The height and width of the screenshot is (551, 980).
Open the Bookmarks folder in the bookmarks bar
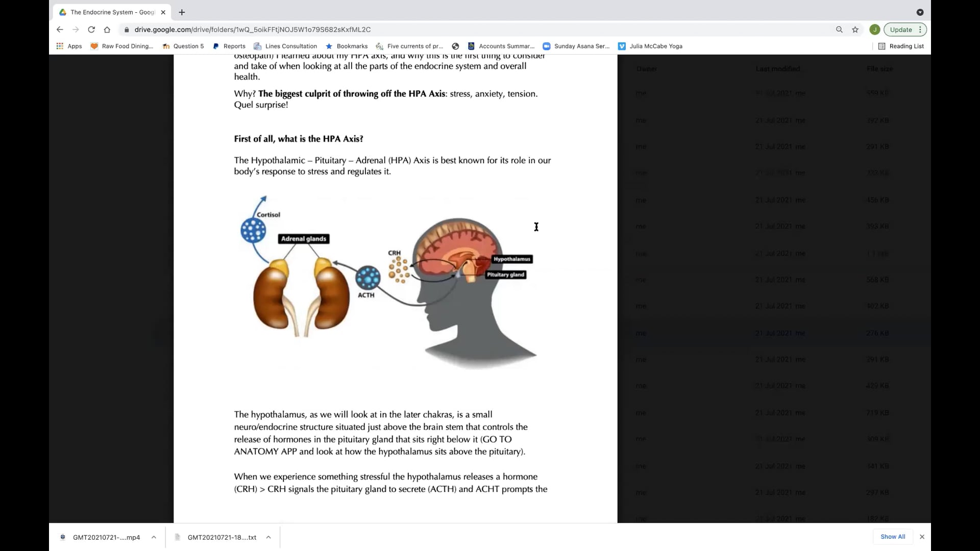(x=347, y=46)
